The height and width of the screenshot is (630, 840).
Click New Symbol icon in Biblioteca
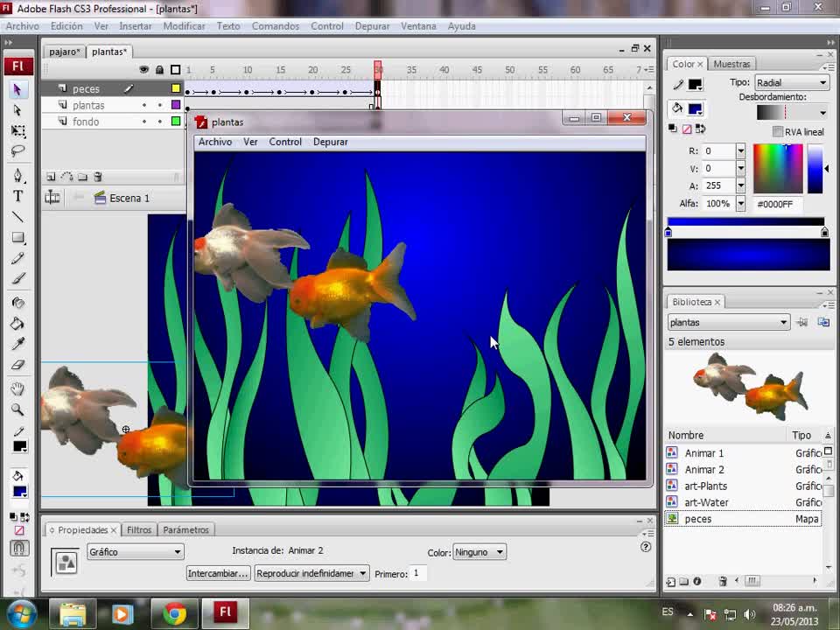click(671, 581)
